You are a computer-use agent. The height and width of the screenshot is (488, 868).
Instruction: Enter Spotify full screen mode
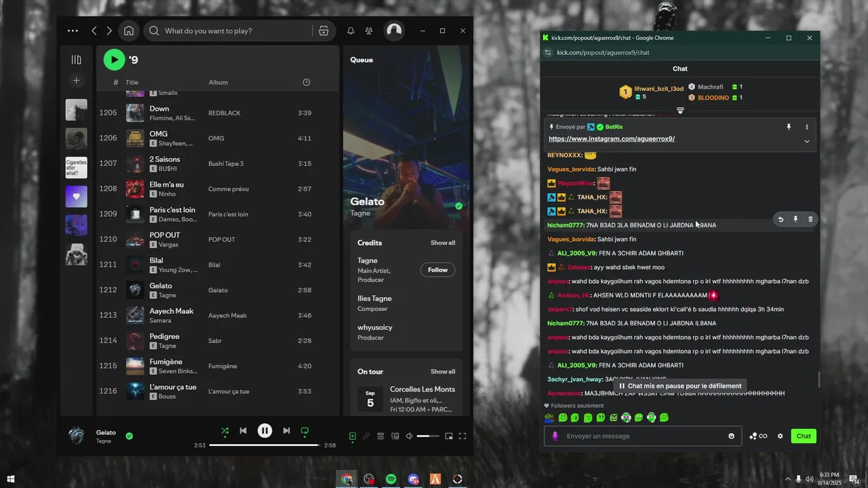pos(462,436)
